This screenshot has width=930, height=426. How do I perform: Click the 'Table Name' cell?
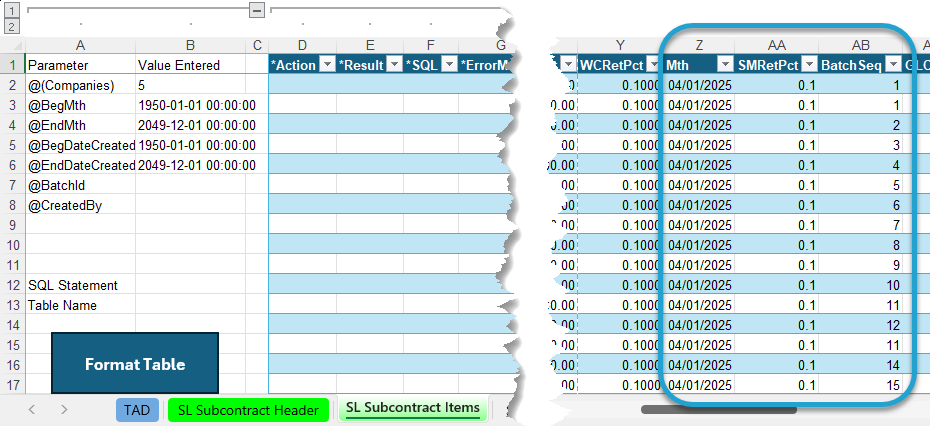(81, 306)
